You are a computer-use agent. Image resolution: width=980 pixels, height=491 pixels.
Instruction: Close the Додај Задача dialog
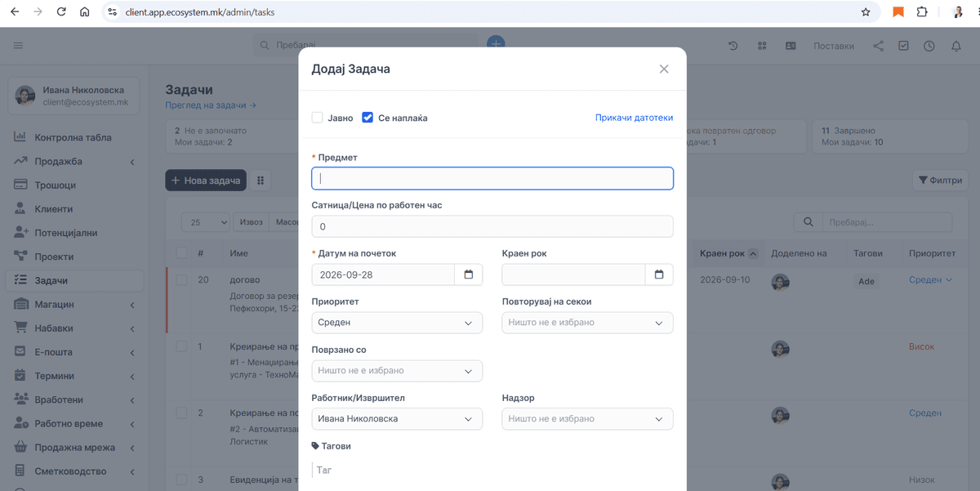click(x=664, y=69)
